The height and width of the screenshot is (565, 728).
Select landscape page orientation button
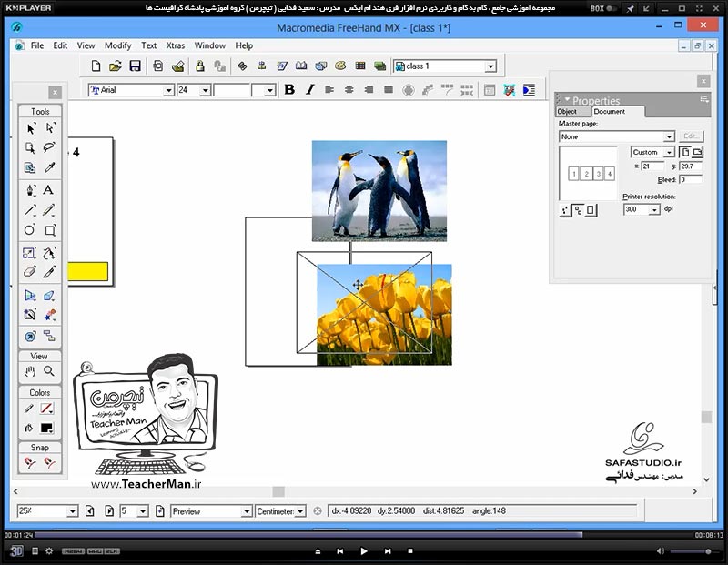(697, 152)
